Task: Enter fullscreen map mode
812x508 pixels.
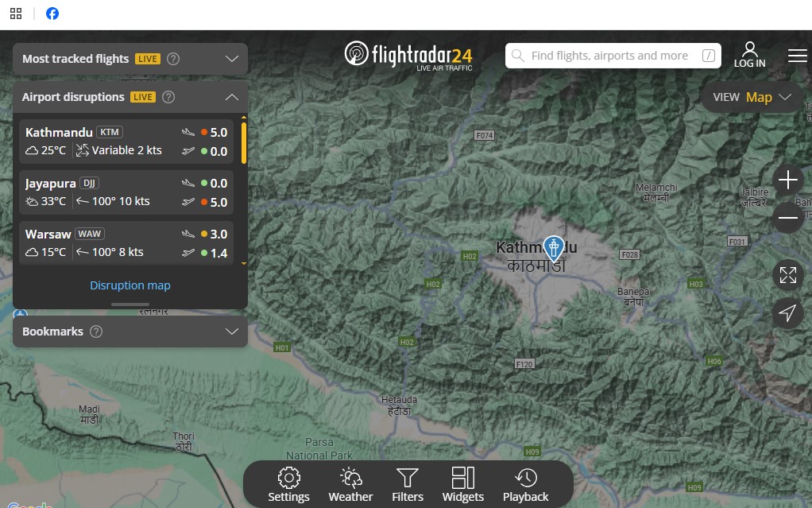Action: click(787, 275)
